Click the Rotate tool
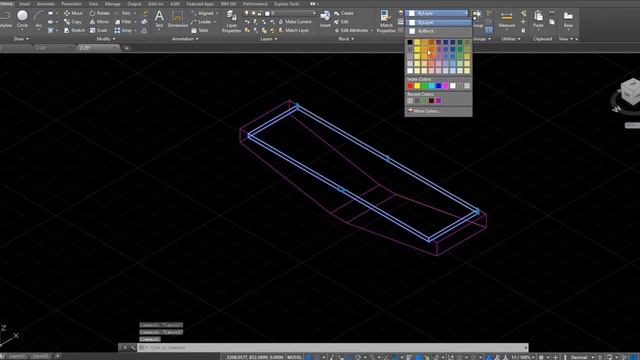The image size is (640, 360). tap(99, 13)
